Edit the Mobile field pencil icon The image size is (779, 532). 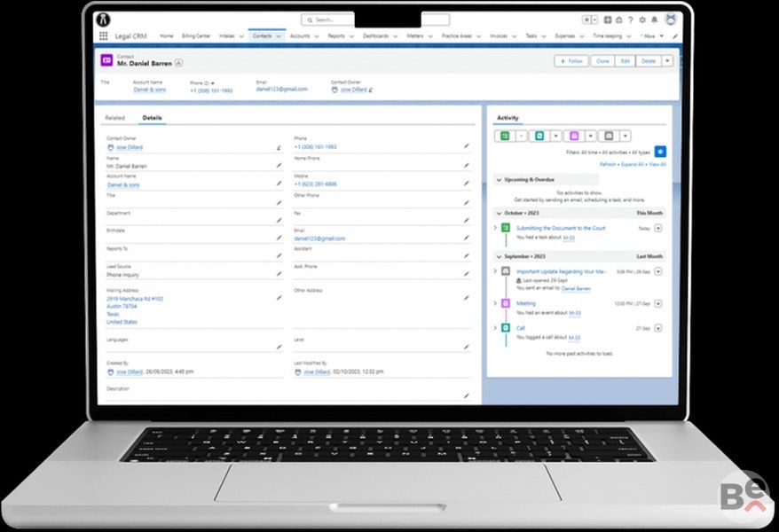pyautogui.click(x=466, y=184)
